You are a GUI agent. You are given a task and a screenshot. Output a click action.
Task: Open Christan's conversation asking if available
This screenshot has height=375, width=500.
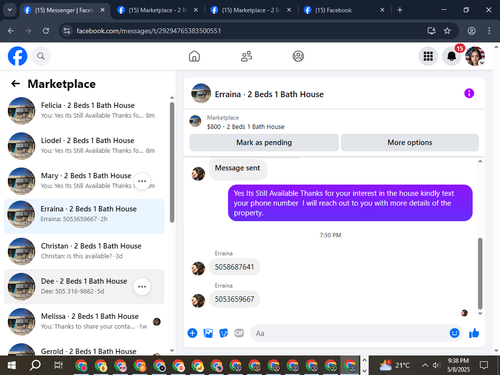coord(84,251)
